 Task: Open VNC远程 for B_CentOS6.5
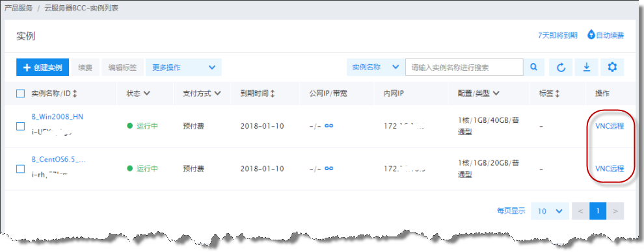(x=610, y=168)
